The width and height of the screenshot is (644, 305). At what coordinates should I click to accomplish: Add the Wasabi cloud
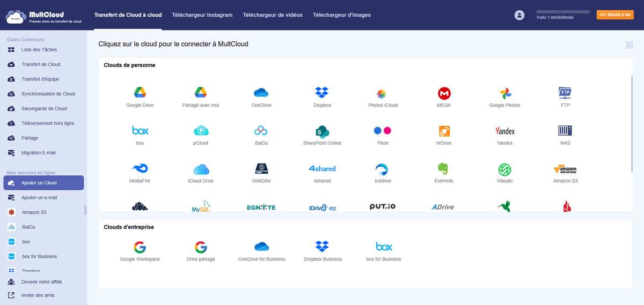[504, 169]
